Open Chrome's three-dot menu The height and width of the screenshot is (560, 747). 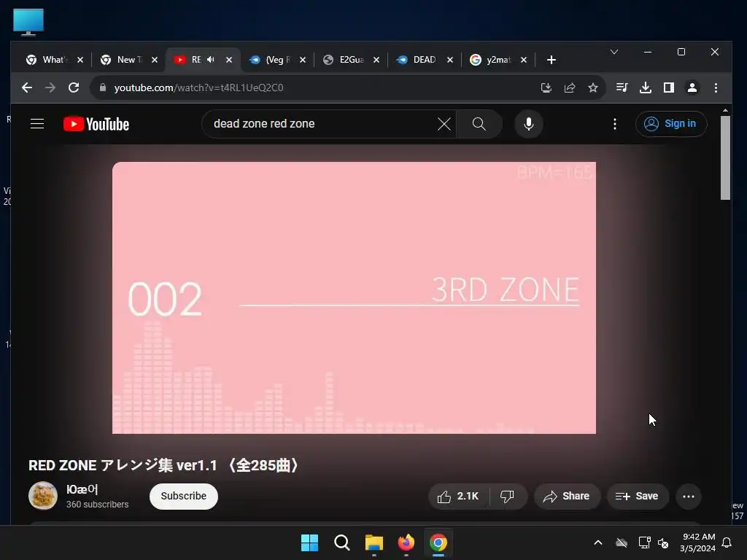click(716, 87)
